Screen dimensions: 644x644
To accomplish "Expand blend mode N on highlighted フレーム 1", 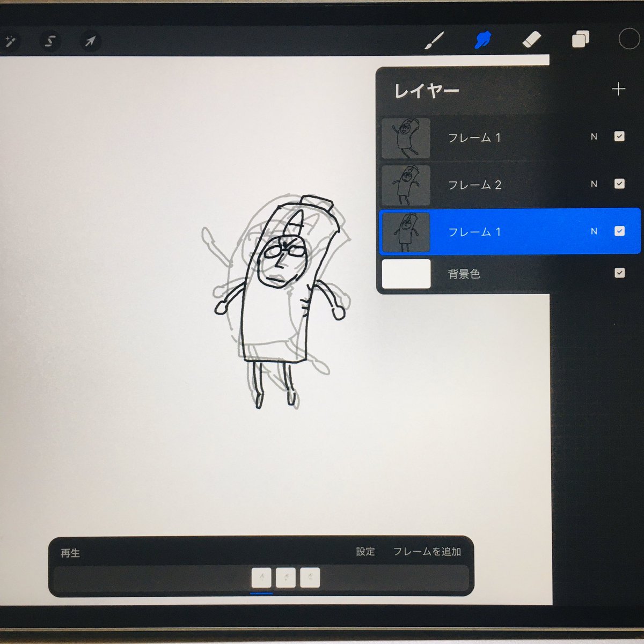I will click(594, 231).
